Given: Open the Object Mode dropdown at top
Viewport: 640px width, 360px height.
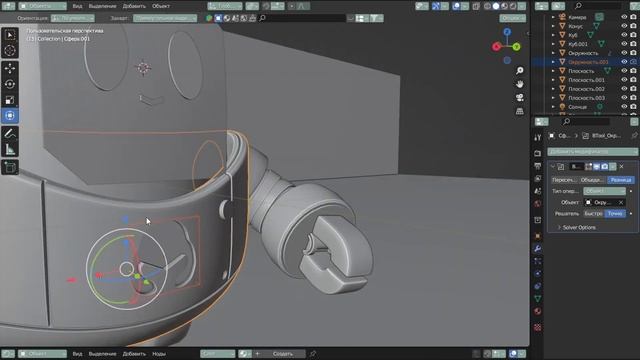Looking at the screenshot, I should 42,6.
